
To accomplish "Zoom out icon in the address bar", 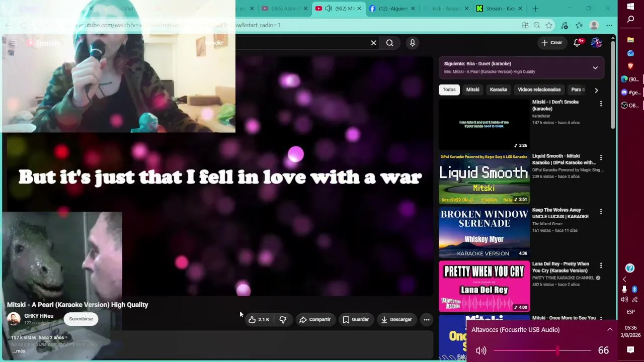I will tap(537, 25).
